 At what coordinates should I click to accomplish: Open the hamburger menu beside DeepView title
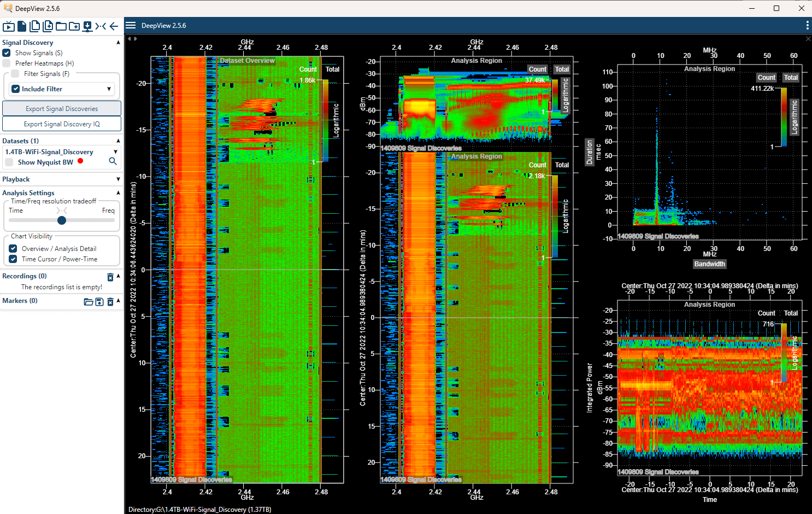(x=131, y=25)
